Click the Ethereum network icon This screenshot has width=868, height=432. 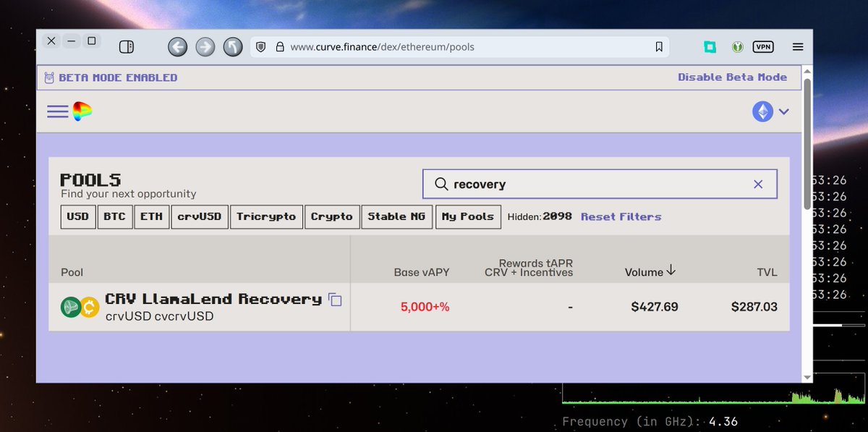coord(762,111)
